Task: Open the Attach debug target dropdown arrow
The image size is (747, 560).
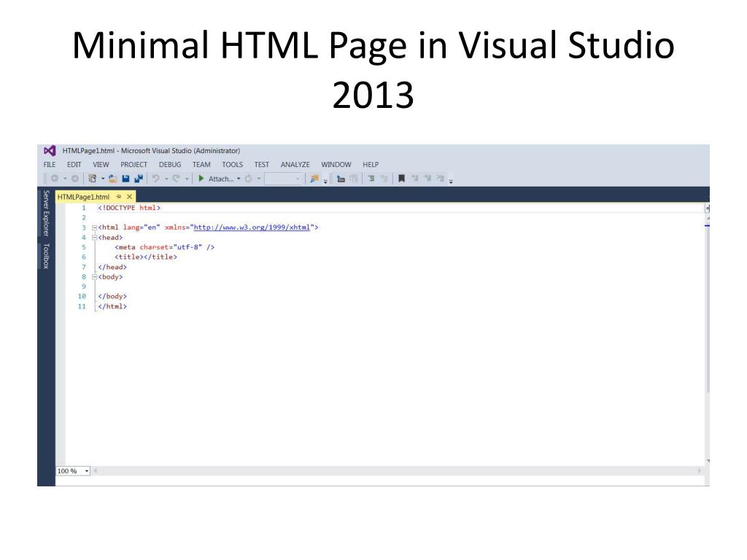Action: pos(239,179)
